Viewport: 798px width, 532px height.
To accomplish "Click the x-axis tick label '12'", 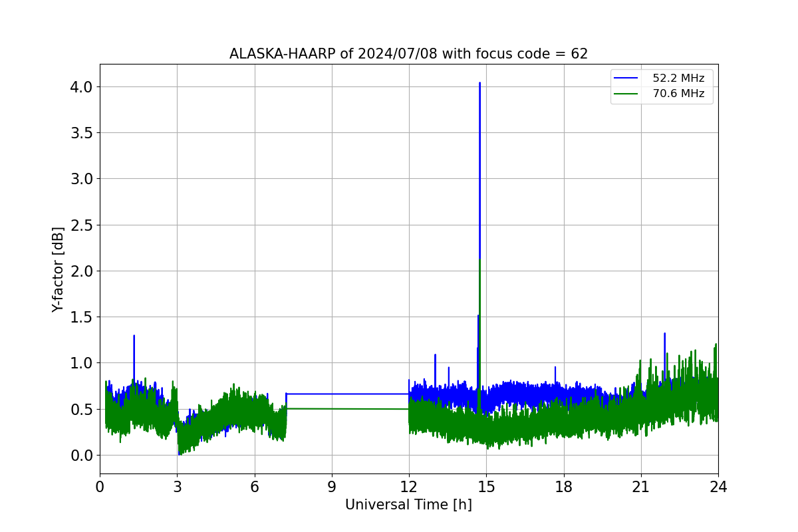I will (x=409, y=487).
